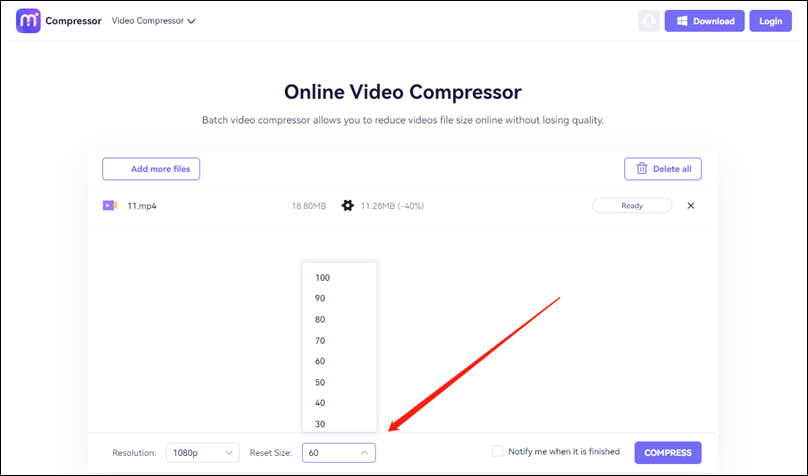Enable Notify me when it is finished
Screen dimensions: 808x476
(497, 451)
